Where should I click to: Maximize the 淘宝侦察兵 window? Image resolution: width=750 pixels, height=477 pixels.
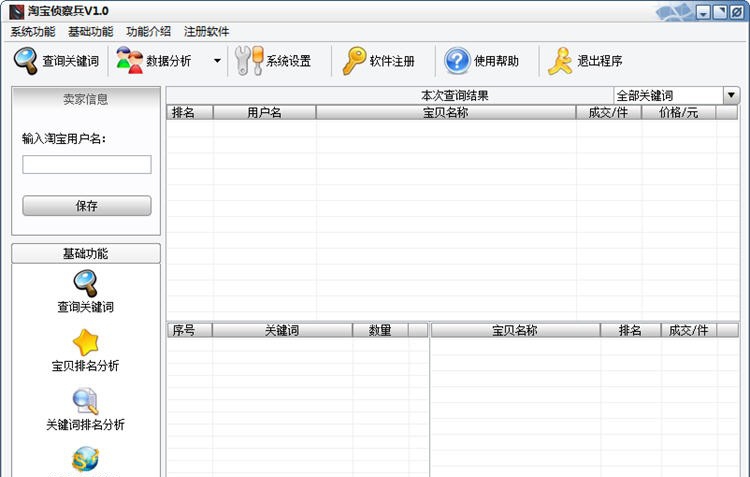[x=720, y=12]
